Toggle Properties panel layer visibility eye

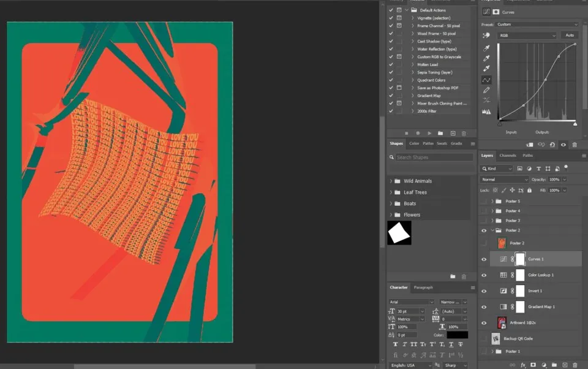pyautogui.click(x=563, y=145)
